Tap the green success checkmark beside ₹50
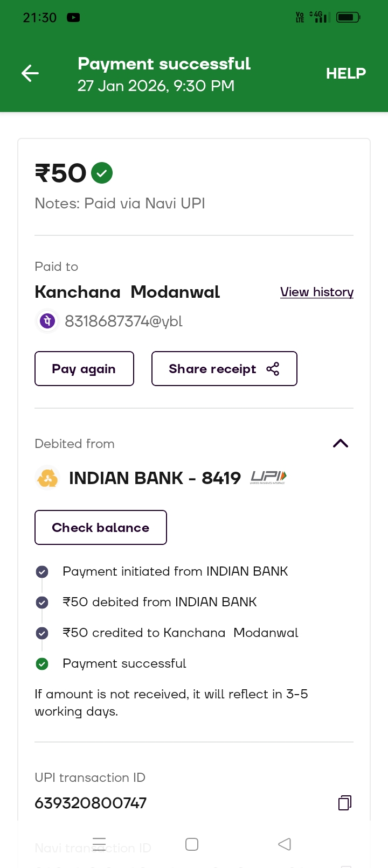This screenshot has height=868, width=388. pos(102,173)
